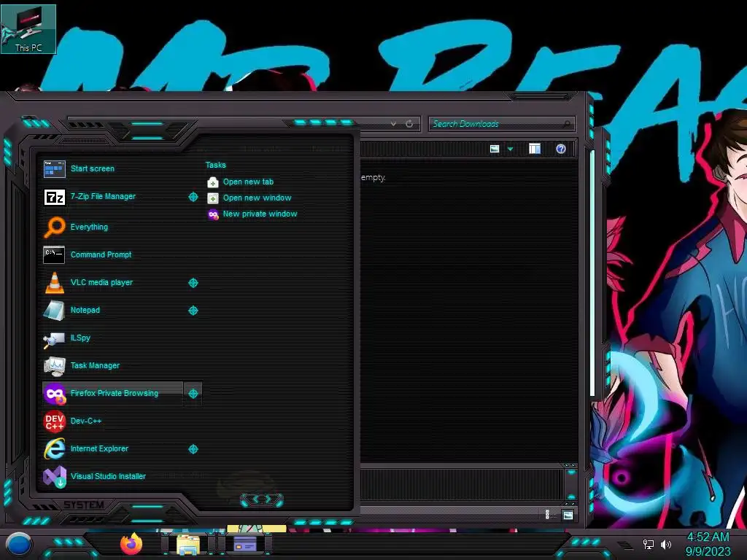Click the Explorer vertical scrollbar
Viewport: 747px width, 560px height.
pos(592,274)
